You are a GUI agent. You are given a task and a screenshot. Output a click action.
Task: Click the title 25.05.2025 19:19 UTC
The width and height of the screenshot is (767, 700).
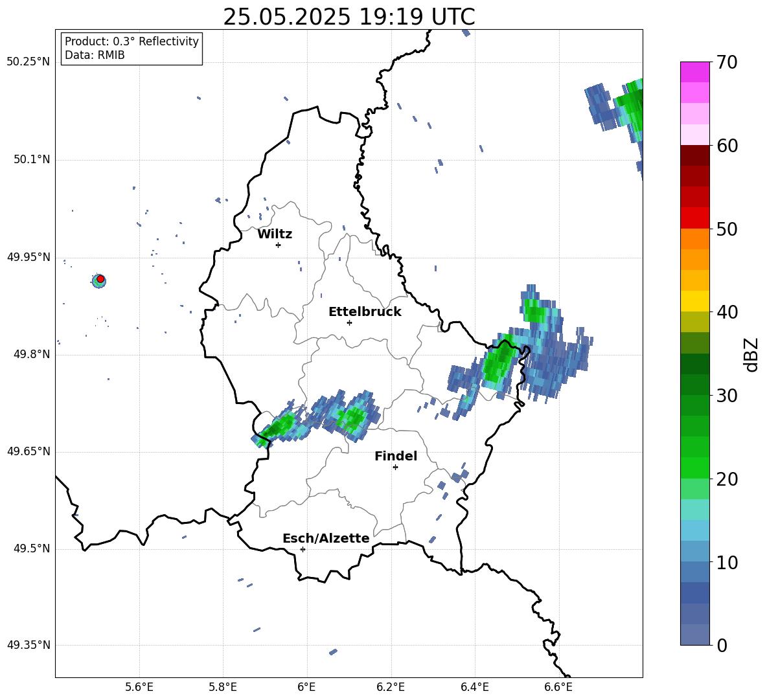tap(349, 17)
